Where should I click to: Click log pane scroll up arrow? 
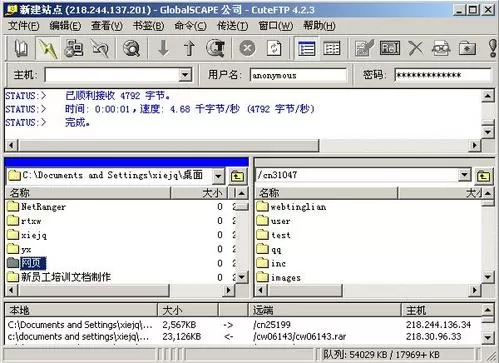click(488, 96)
